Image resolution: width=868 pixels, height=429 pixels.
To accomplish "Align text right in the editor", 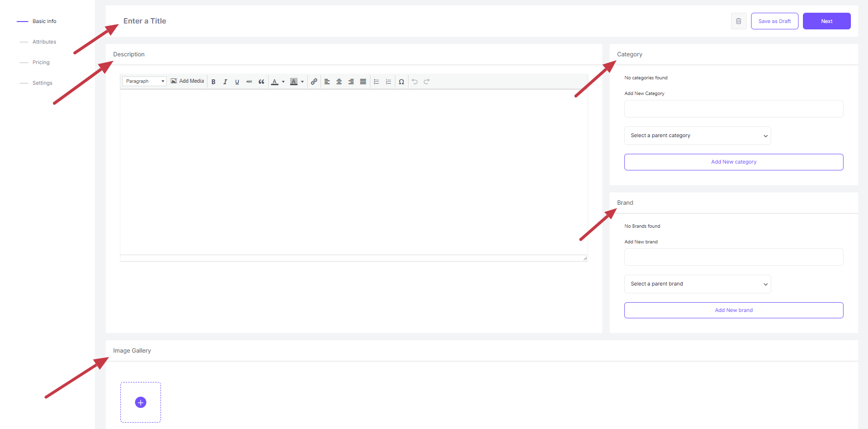I will pyautogui.click(x=351, y=82).
